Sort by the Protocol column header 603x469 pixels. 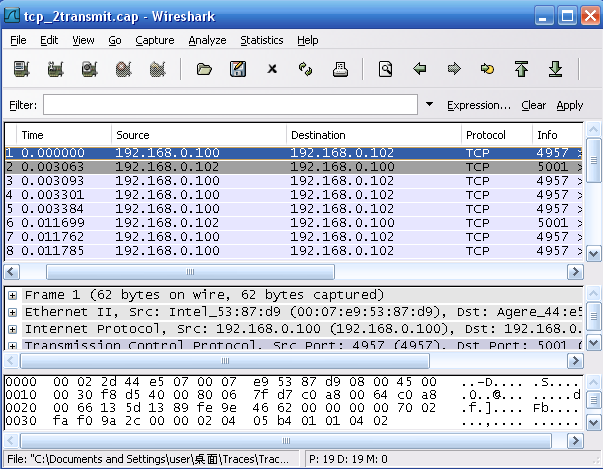pyautogui.click(x=497, y=135)
